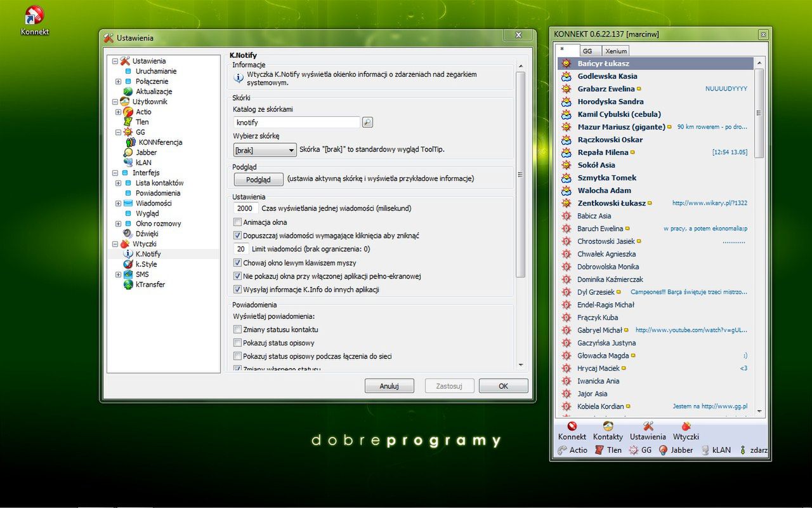The image size is (812, 508).
Task: Click the kLAN icon in bottom bar
Action: (x=705, y=450)
